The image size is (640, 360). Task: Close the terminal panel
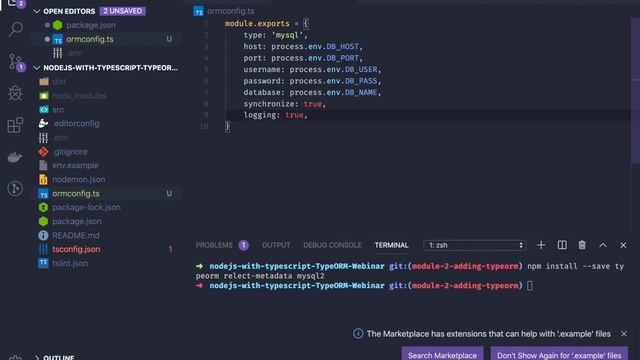point(623,245)
